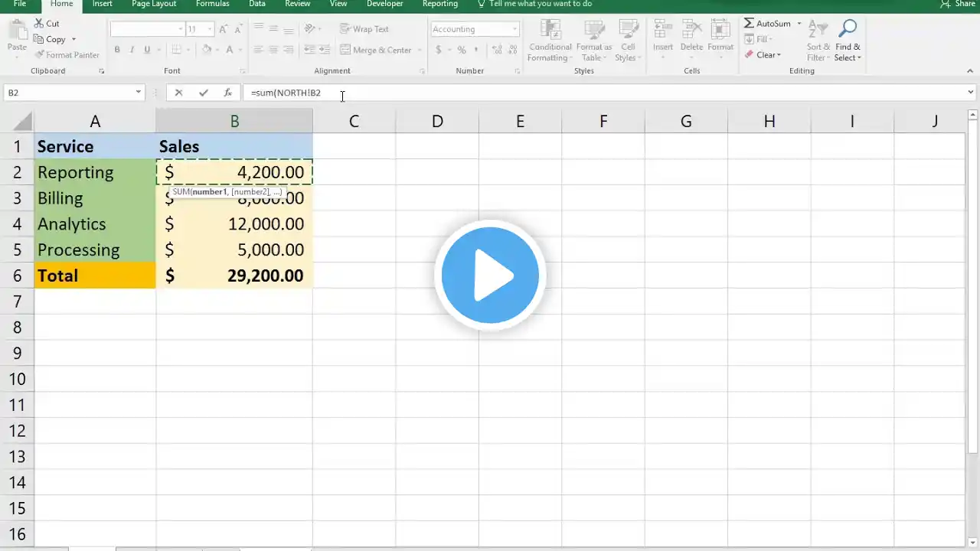Open Conditional Formatting
Image resolution: width=980 pixels, height=551 pixels.
(550, 41)
